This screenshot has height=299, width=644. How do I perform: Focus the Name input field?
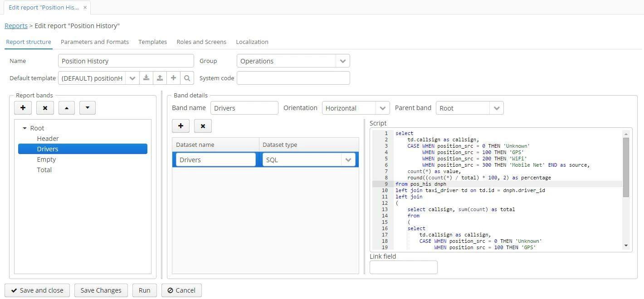[x=126, y=61]
